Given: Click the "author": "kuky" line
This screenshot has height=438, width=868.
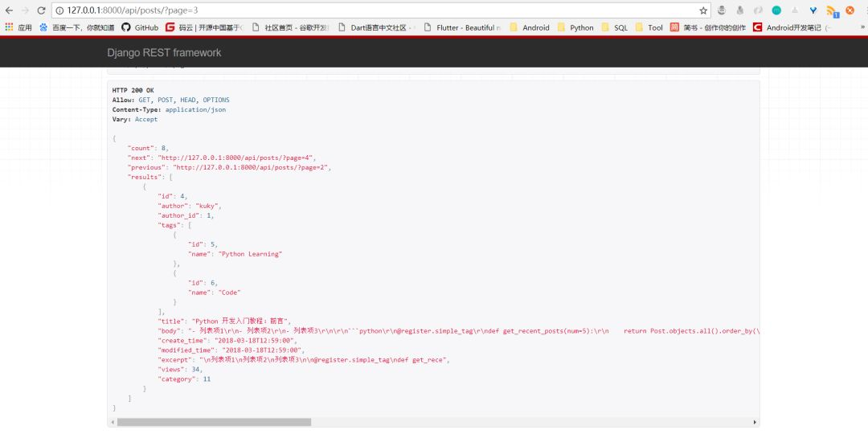Looking at the screenshot, I should (x=190, y=206).
